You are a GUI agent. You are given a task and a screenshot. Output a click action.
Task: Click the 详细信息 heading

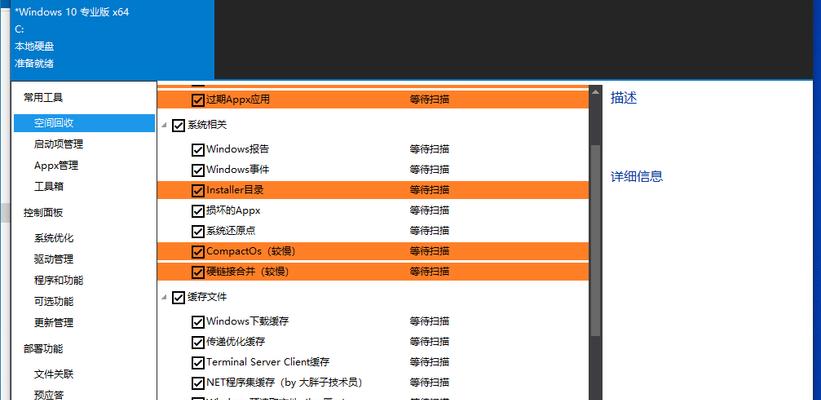(x=637, y=176)
